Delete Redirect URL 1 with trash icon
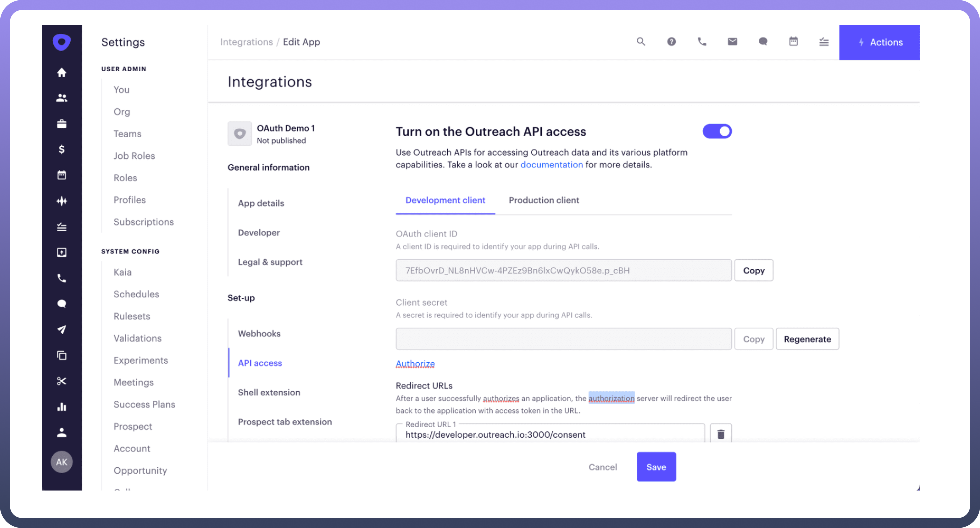 [x=720, y=434]
